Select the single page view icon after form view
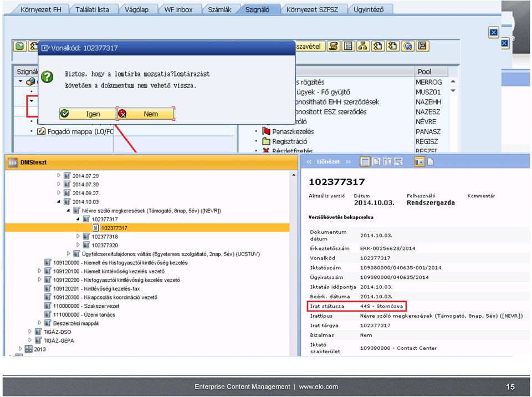532x397 pixels. pos(377,162)
